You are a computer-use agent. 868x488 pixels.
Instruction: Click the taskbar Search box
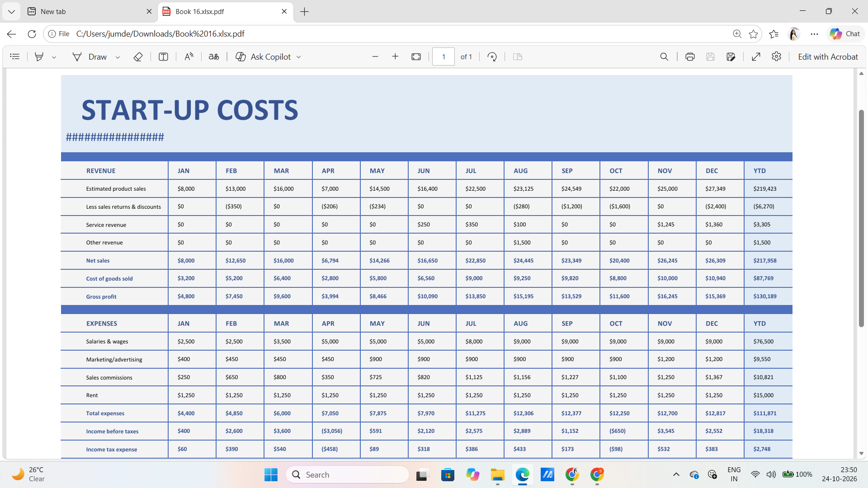347,474
